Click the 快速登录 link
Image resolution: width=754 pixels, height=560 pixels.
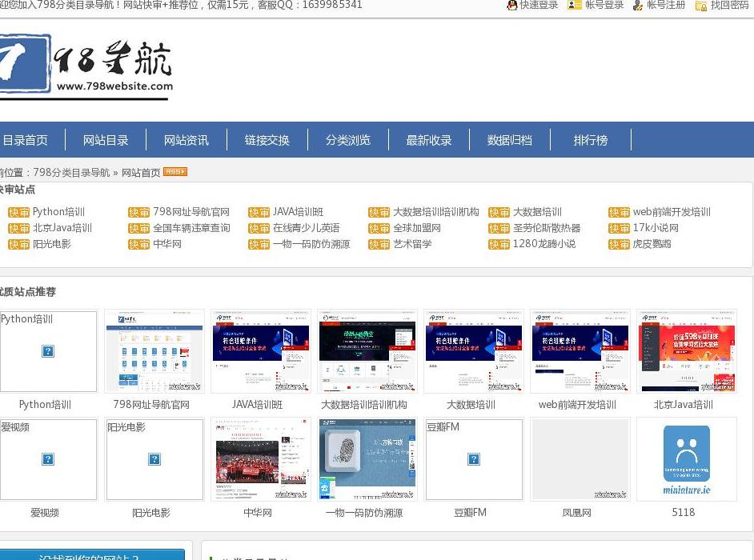click(x=539, y=6)
